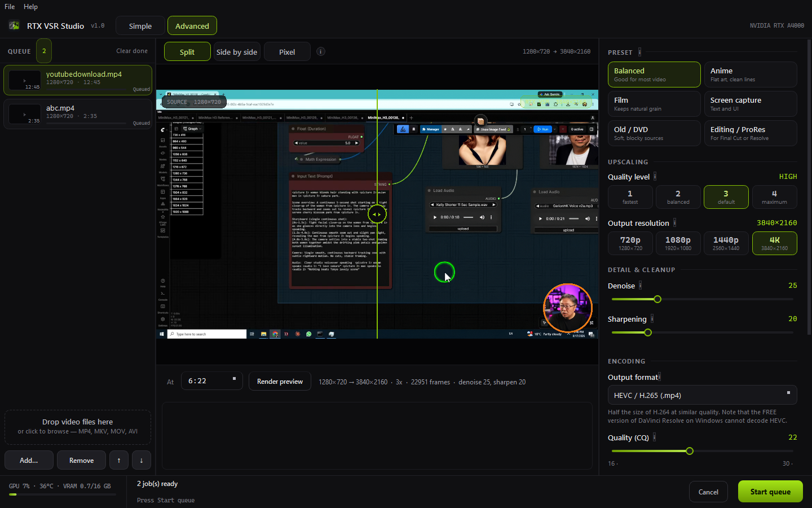Choose 1440p output resolution
The width and height of the screenshot is (812, 508).
tap(726, 243)
